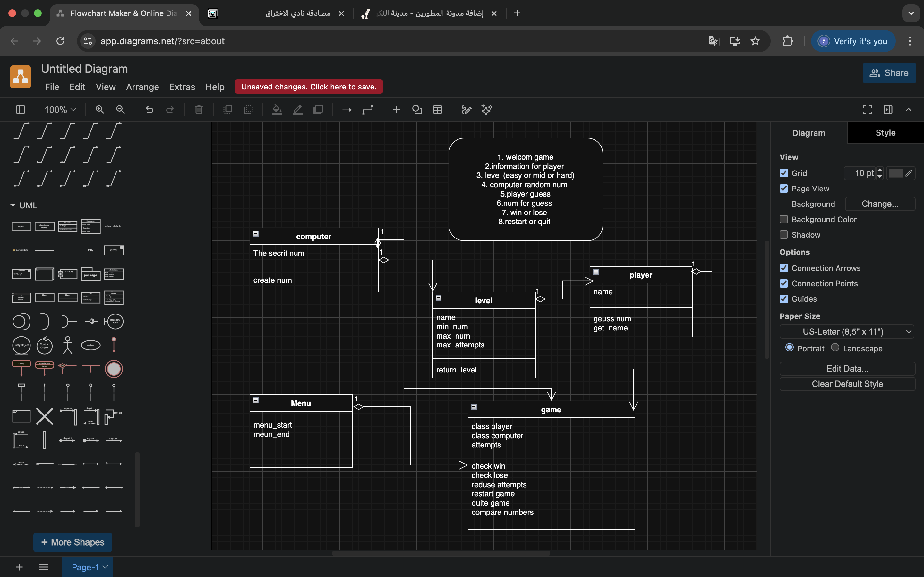
Task: Click the Zoom In magnifier icon
Action: point(100,110)
